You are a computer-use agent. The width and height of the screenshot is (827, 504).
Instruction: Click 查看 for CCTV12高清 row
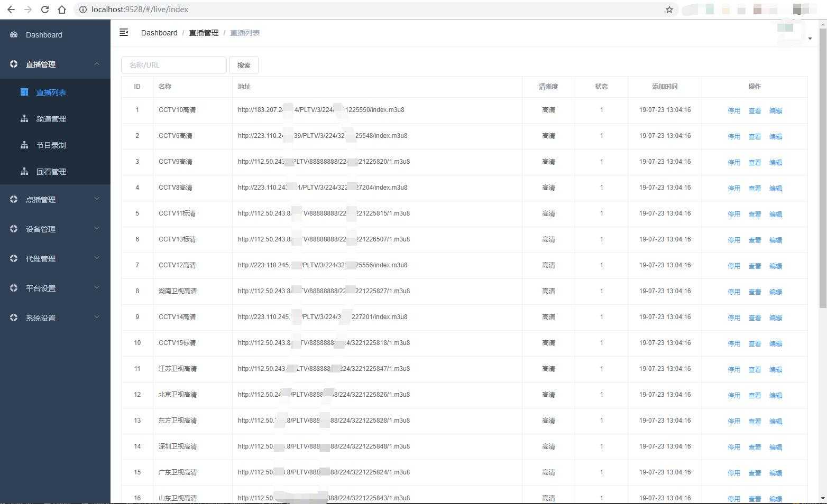pos(755,266)
